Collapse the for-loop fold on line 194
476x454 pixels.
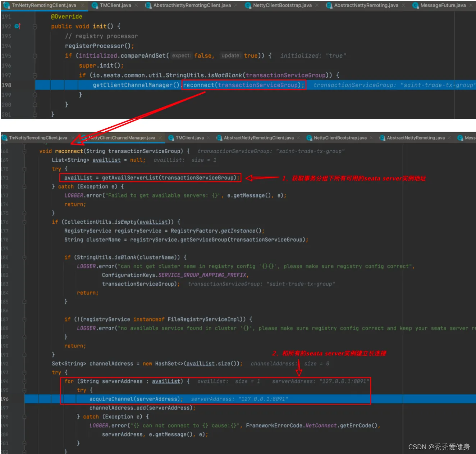[x=24, y=381]
